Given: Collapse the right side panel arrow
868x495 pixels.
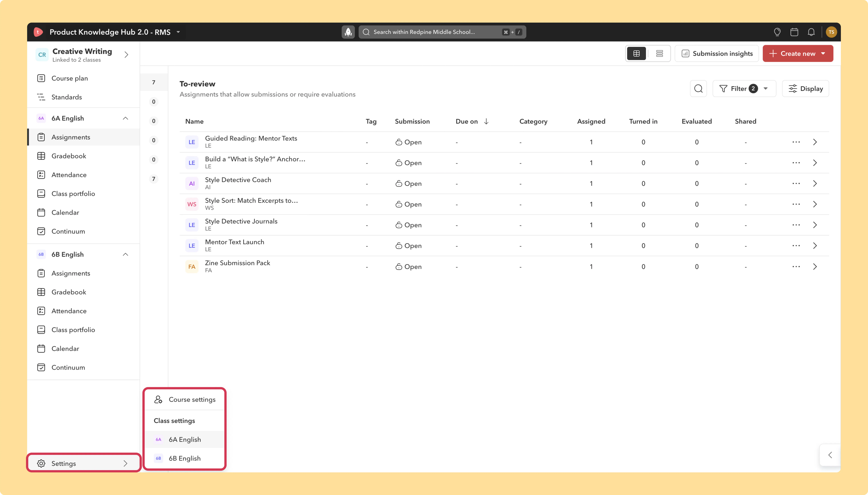Looking at the screenshot, I should coord(830,455).
